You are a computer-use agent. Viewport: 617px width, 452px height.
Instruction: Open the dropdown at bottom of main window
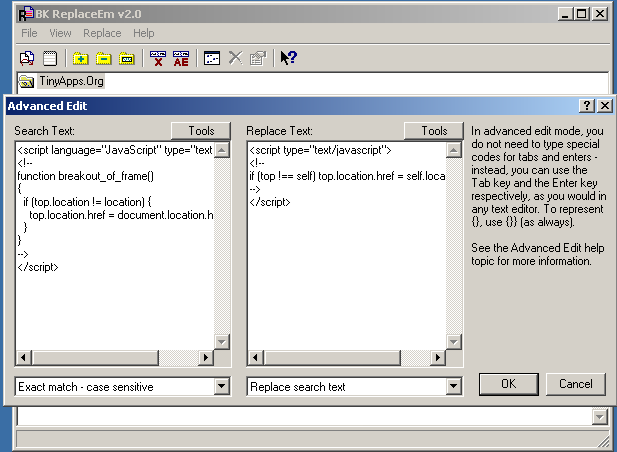coord(598,417)
